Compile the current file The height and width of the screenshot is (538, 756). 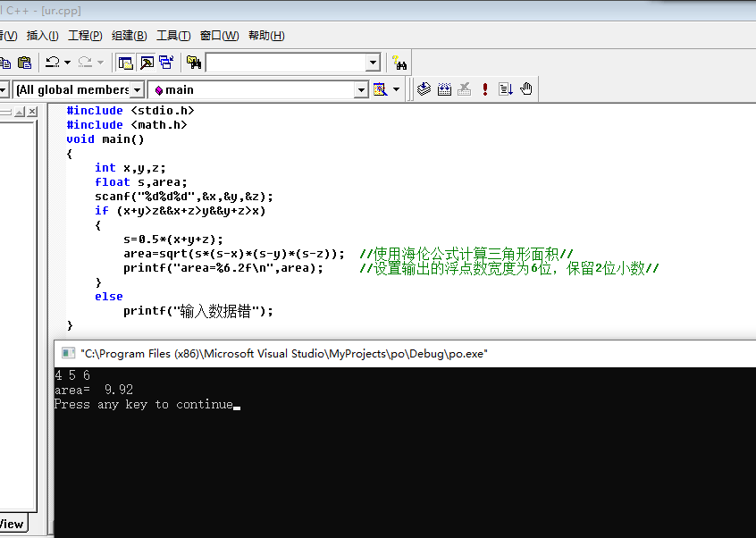(424, 88)
